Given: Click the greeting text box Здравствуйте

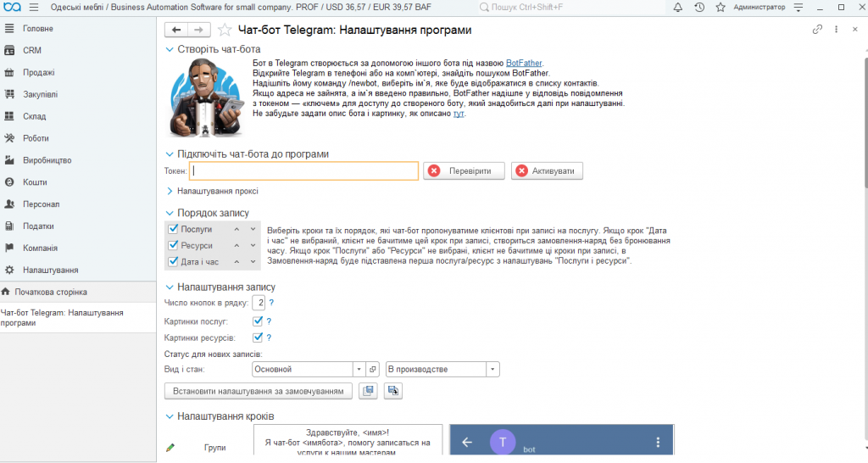Looking at the screenshot, I should [348, 441].
